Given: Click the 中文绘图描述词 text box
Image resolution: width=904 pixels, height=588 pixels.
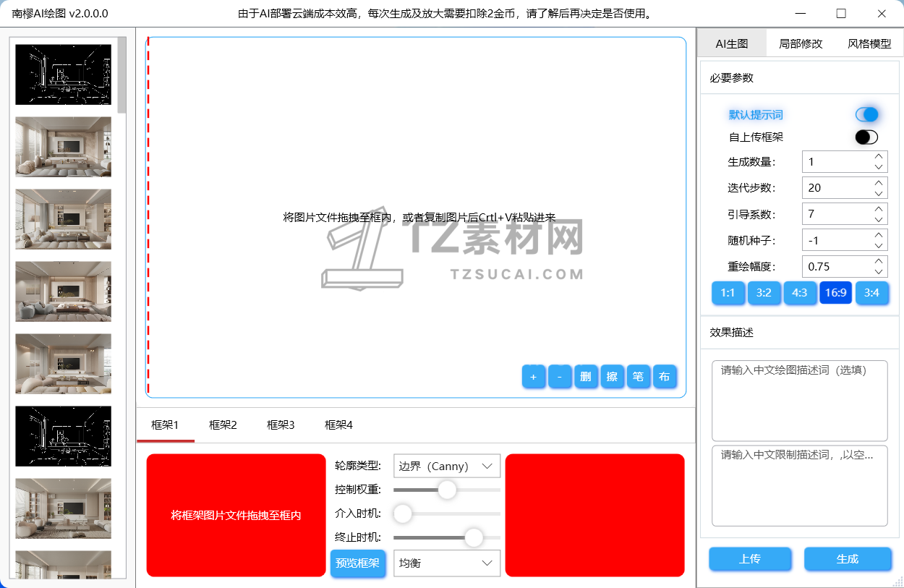Looking at the screenshot, I should tap(800, 401).
